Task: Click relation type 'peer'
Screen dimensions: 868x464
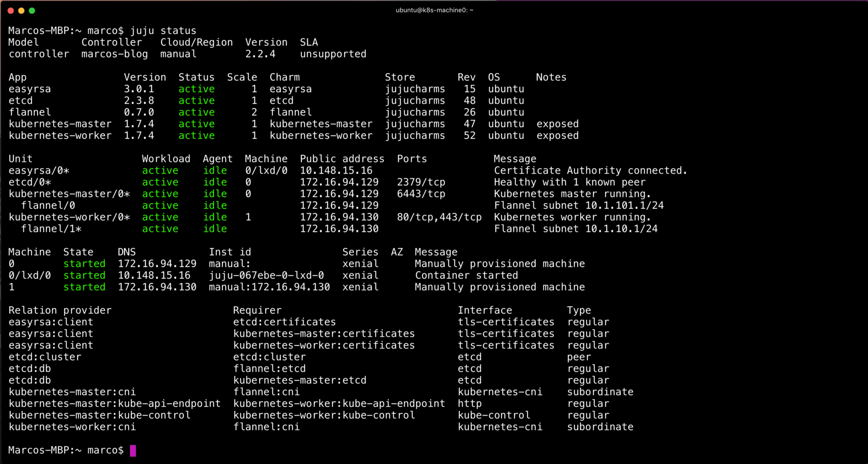Action: [x=579, y=357]
